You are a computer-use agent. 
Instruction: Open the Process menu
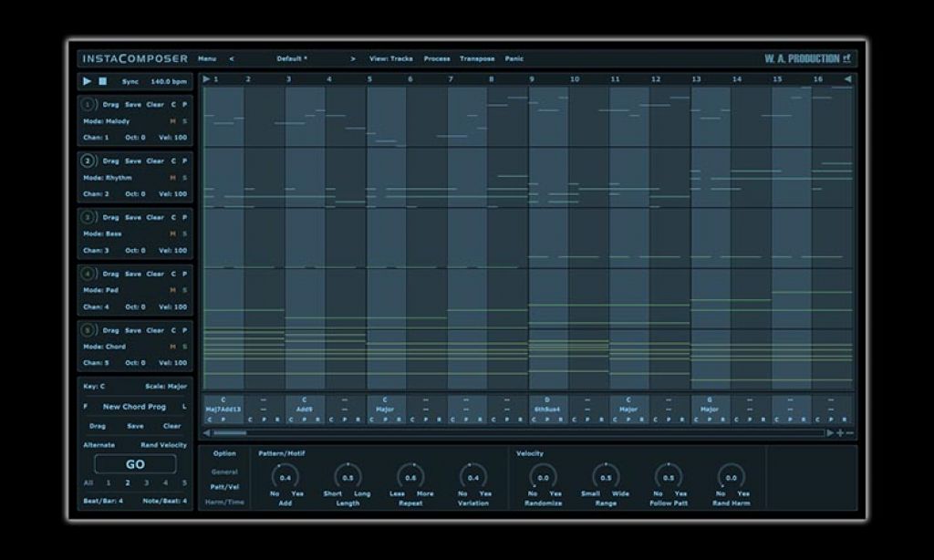[437, 59]
